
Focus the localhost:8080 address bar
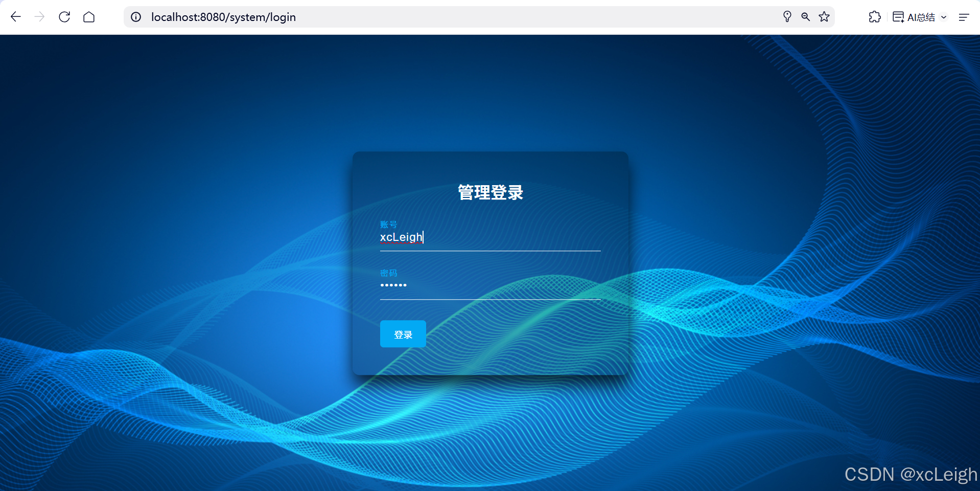pyautogui.click(x=460, y=17)
